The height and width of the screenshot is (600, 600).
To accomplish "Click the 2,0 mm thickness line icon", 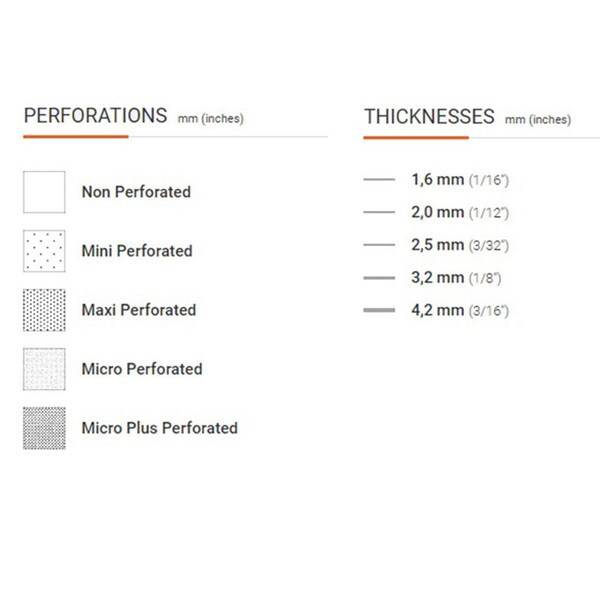I will [379, 212].
